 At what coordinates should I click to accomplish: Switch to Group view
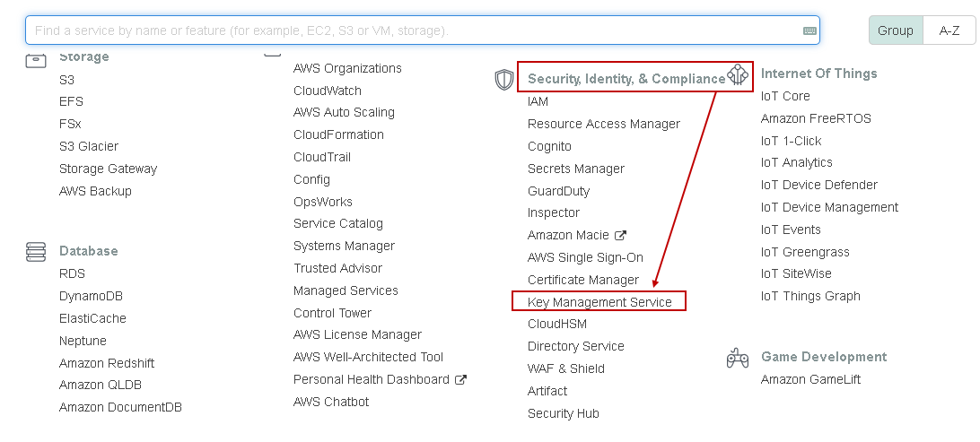click(x=895, y=30)
